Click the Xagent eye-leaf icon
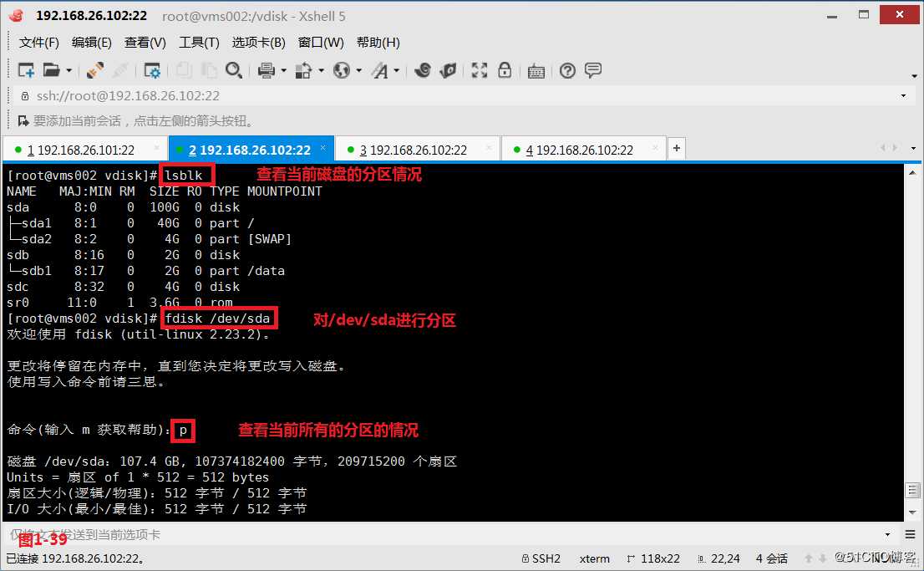 point(448,71)
